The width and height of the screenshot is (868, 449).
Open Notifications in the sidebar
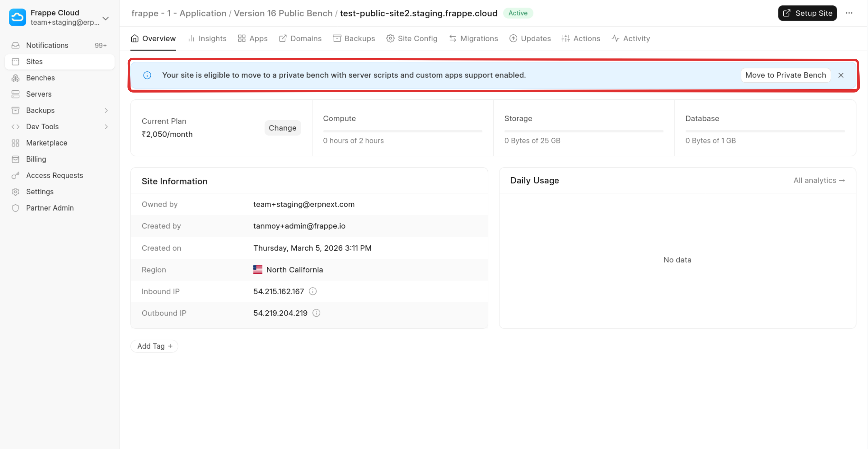(x=47, y=45)
